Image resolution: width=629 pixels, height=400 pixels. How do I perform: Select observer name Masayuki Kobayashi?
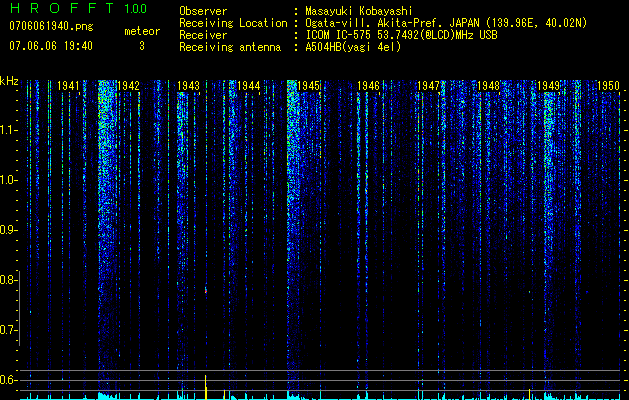pyautogui.click(x=359, y=11)
